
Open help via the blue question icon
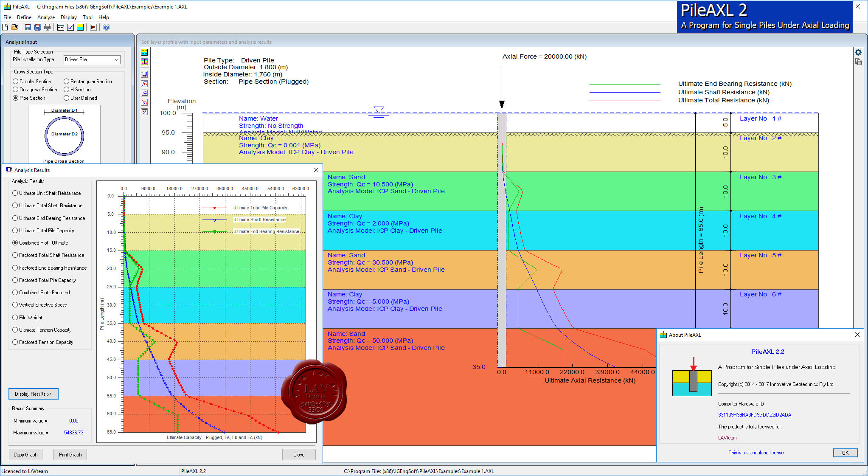coord(107,27)
